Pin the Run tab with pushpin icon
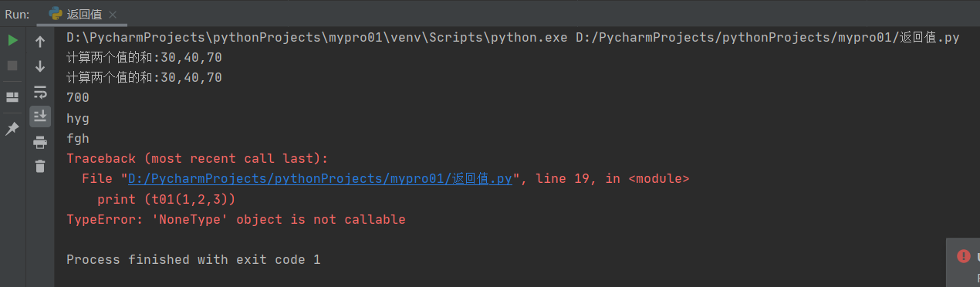The height and width of the screenshot is (287, 980). (x=12, y=129)
